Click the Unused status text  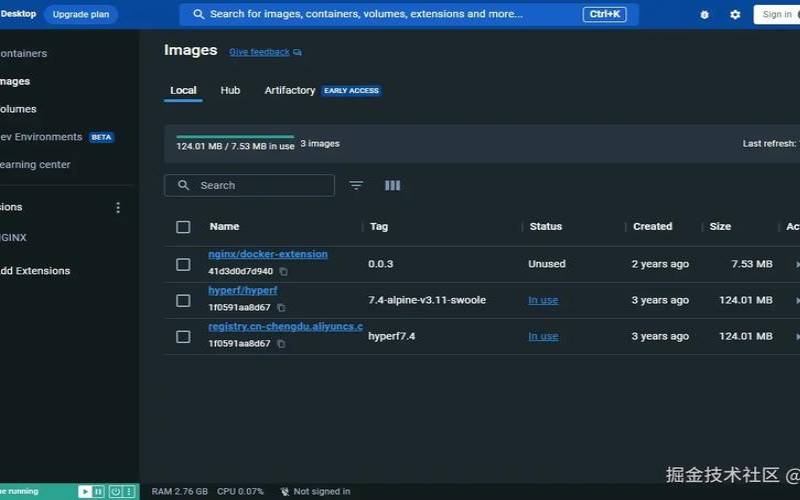tap(547, 264)
